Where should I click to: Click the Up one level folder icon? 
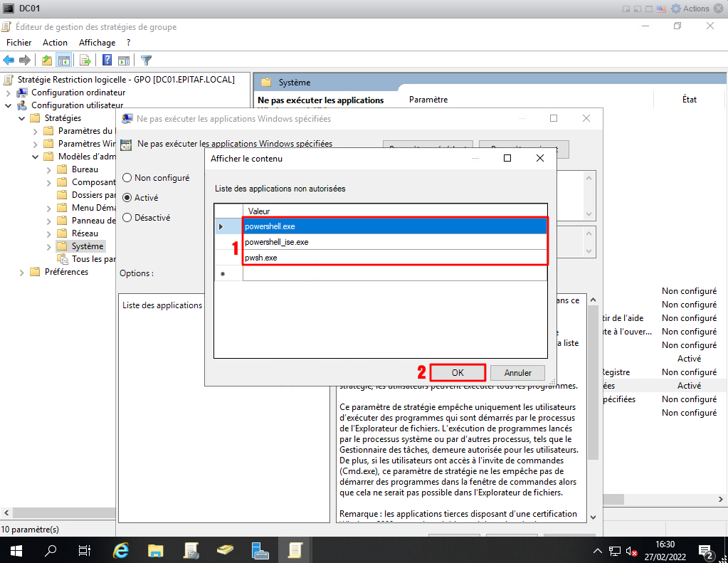47,60
